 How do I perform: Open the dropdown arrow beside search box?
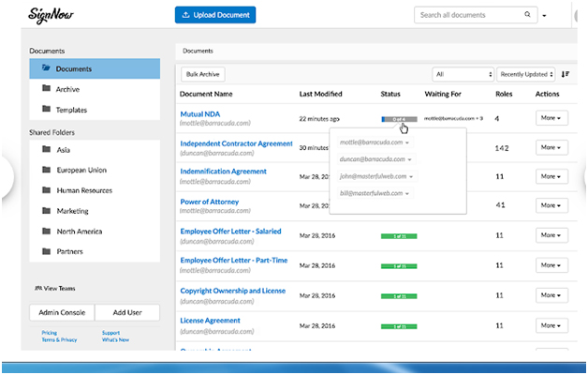click(544, 16)
